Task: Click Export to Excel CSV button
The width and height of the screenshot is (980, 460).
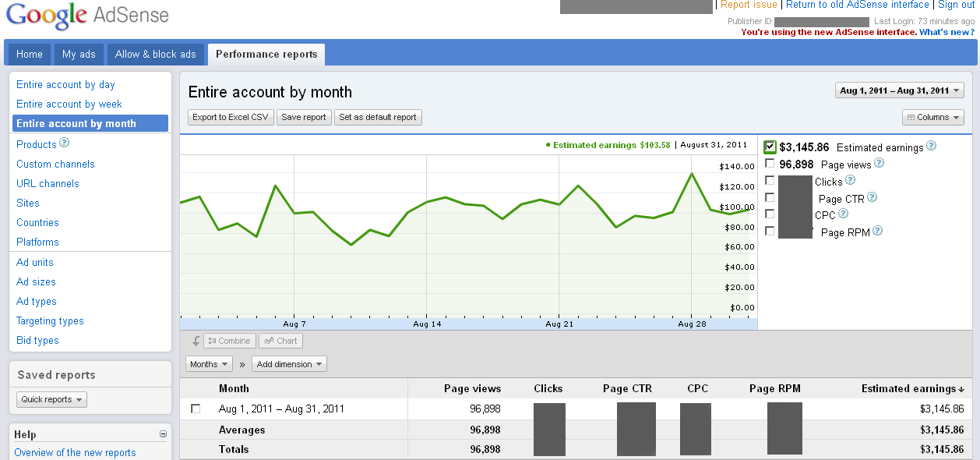Action: coord(231,117)
